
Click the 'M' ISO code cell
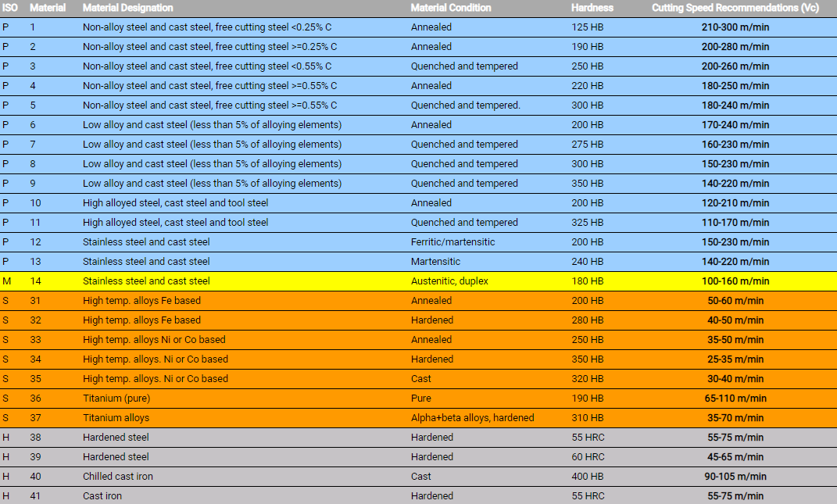pyautogui.click(x=6, y=281)
